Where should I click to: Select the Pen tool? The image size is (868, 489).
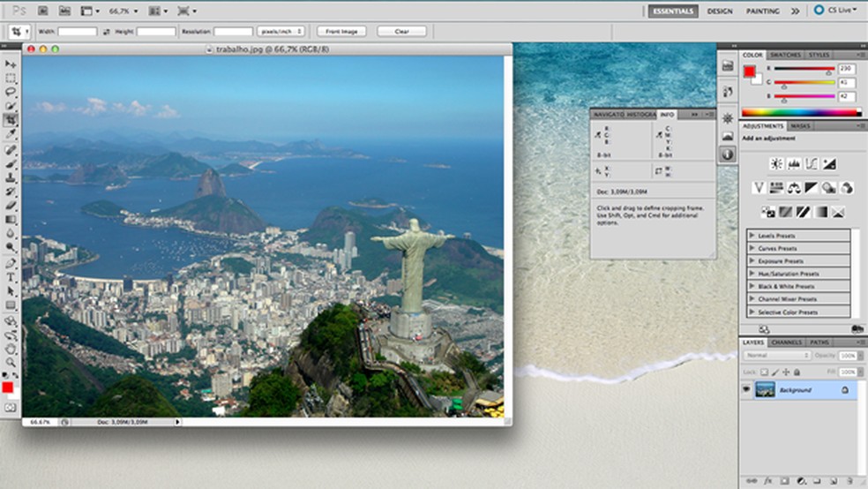(x=11, y=264)
